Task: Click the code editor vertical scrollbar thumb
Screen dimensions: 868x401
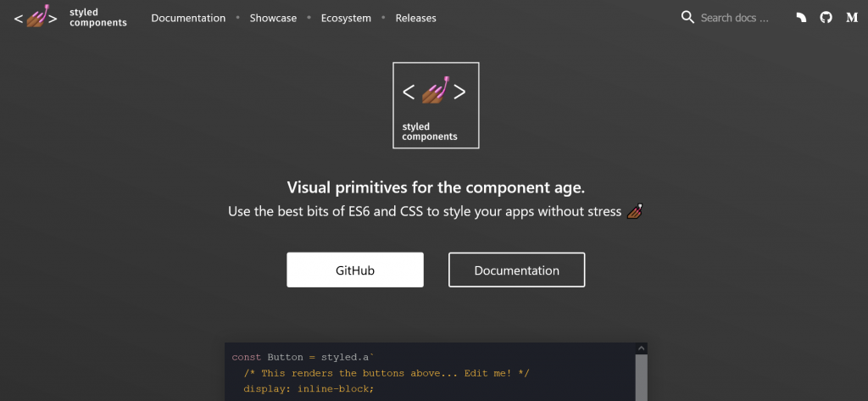Action: pyautogui.click(x=641, y=378)
